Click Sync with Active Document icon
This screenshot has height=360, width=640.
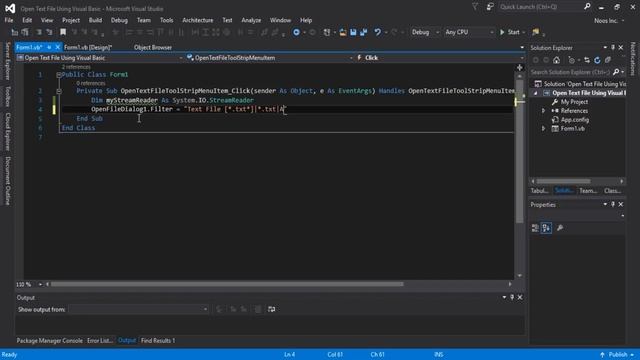[x=587, y=60]
